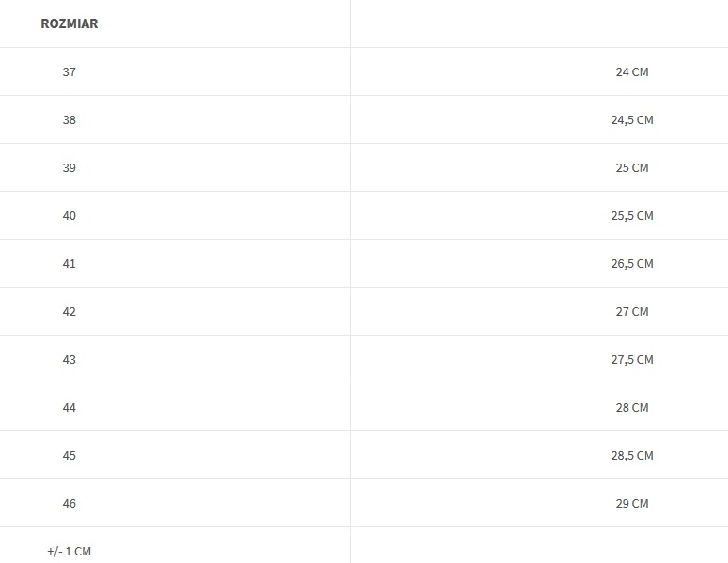Image resolution: width=728 pixels, height=563 pixels.
Task: Select size 46 in the size column
Action: point(69,503)
